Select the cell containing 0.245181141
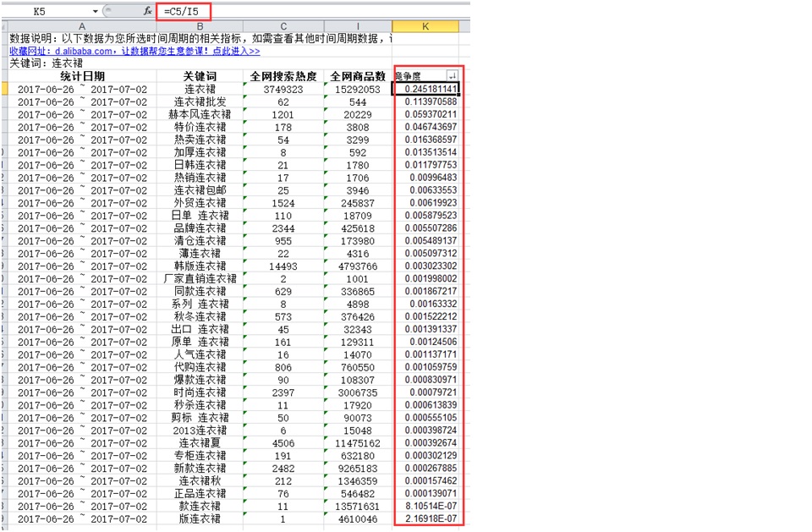Screen dimensions: 812x532 [426, 89]
